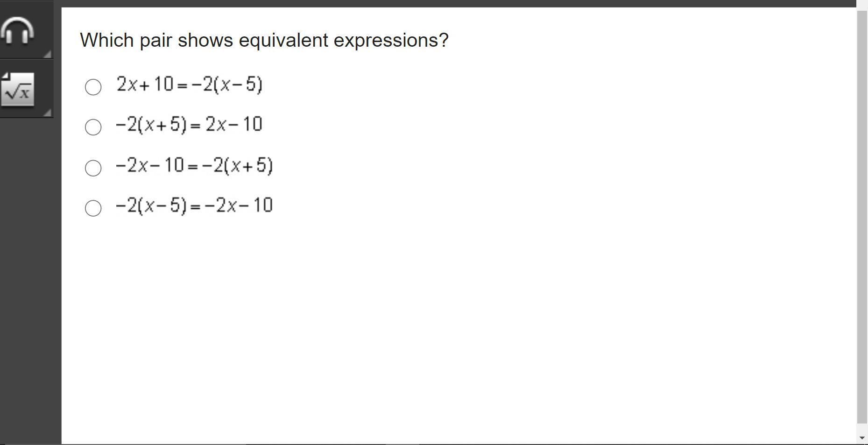Click the answer text 2x+10=−2(x−5)

pos(190,85)
